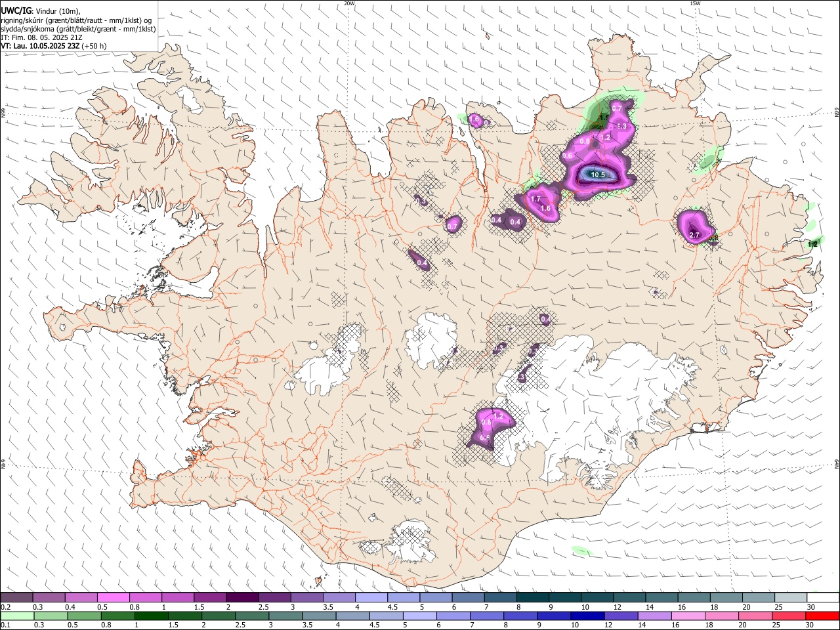
Task: Select the pure red 30 rain scale swatch
Action: pyautogui.click(x=823, y=616)
